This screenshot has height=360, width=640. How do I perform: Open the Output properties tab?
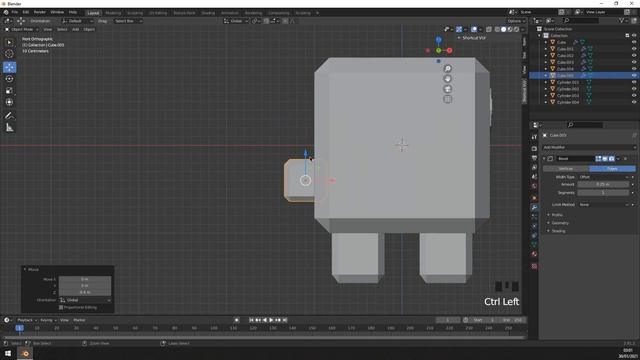pos(534,158)
